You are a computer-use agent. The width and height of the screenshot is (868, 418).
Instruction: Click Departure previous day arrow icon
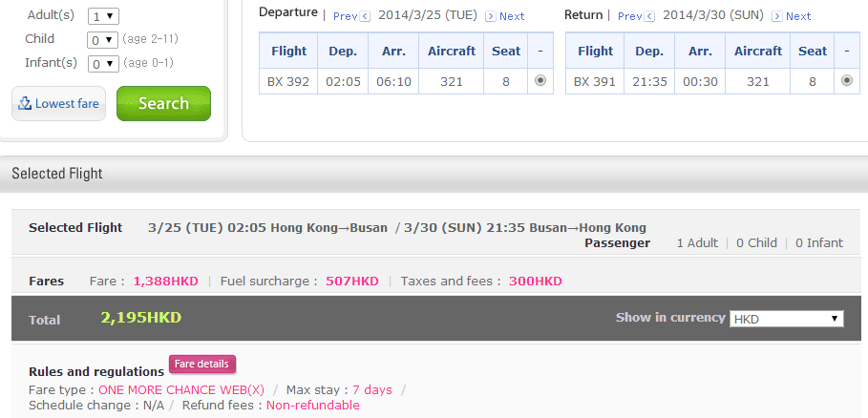tap(366, 16)
